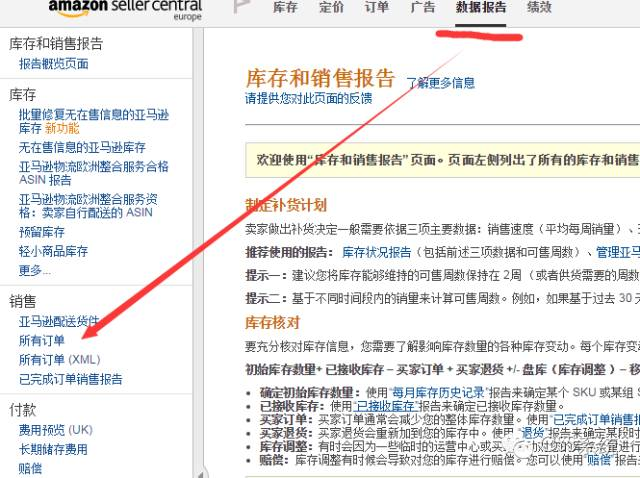Open 每月库存历史记录 report link
The width and height of the screenshot is (640, 478).
(438, 393)
